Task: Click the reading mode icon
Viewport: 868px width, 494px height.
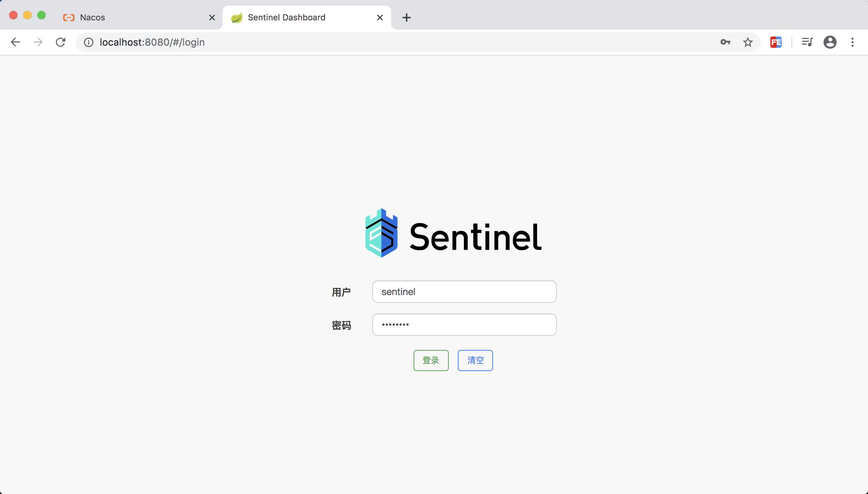Action: coord(807,42)
